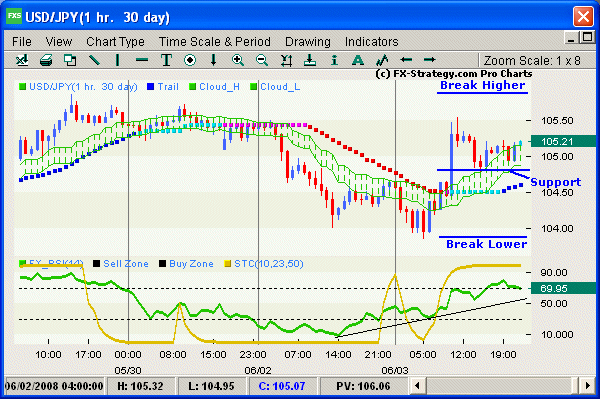Click the Trail legend entry
600x399 pixels.
[x=163, y=87]
